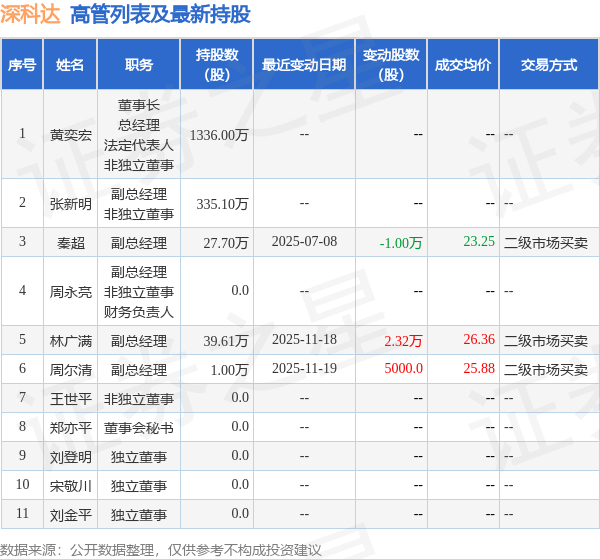Click 王世平's position 非独立董事
The image size is (600, 559).
pos(139,399)
